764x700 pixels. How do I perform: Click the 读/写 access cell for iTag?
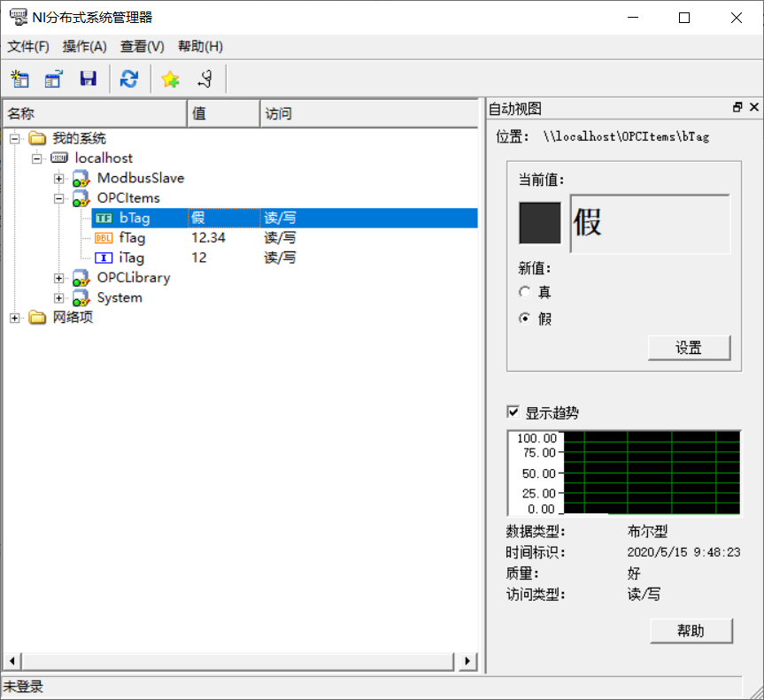280,258
